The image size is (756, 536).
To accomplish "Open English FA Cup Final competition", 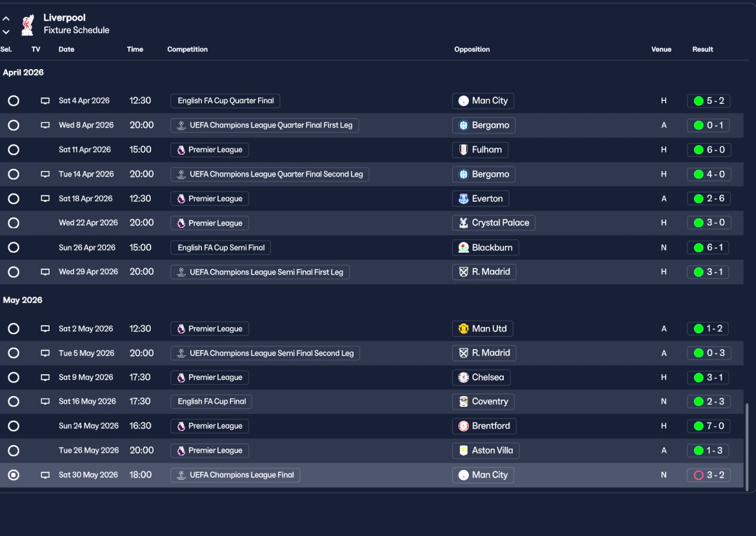I will pos(211,401).
